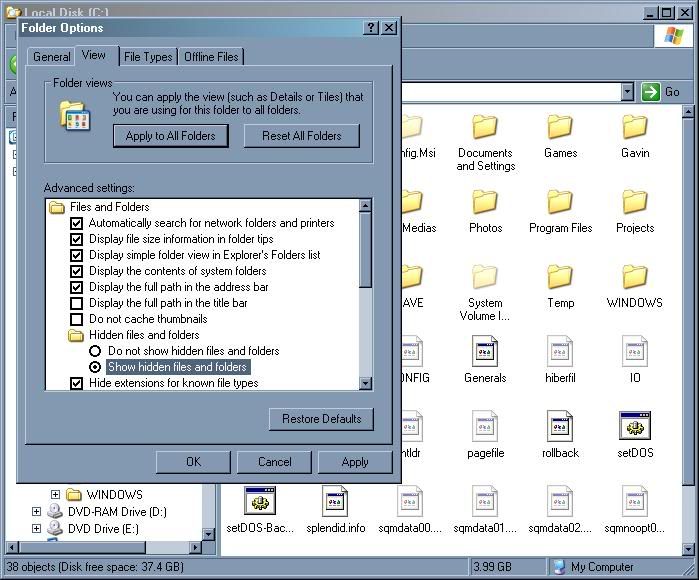Select Do not show hidden files and folders

(x=95, y=351)
